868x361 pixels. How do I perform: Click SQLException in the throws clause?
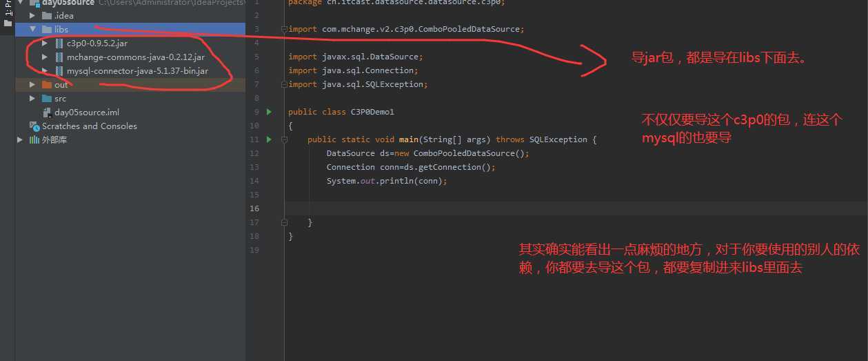[x=558, y=139]
